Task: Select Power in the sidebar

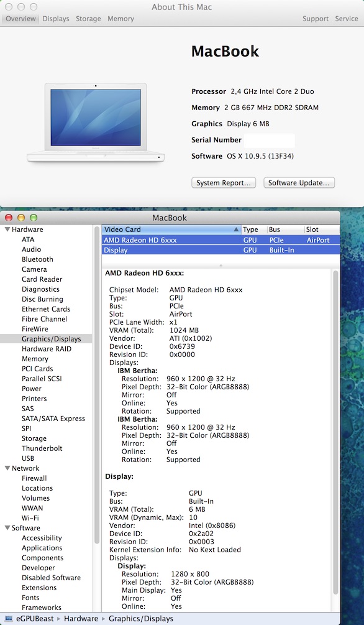Action: (x=32, y=389)
